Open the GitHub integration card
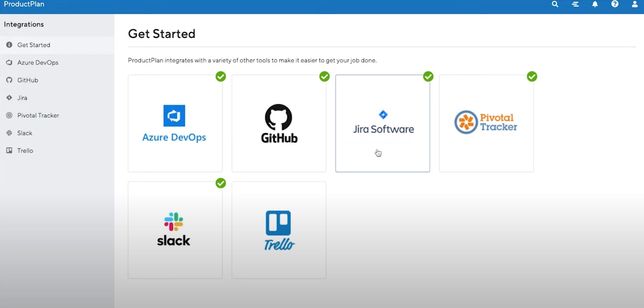 pos(279,124)
